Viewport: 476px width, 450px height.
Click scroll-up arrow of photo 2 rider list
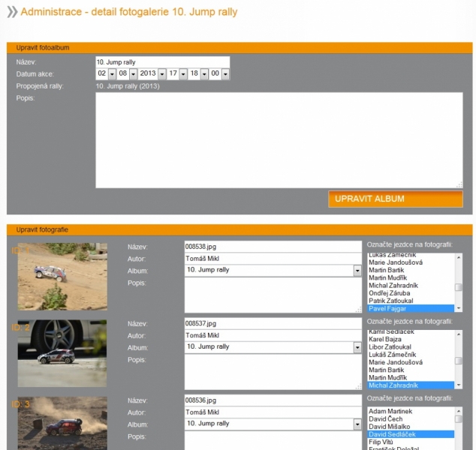point(459,334)
